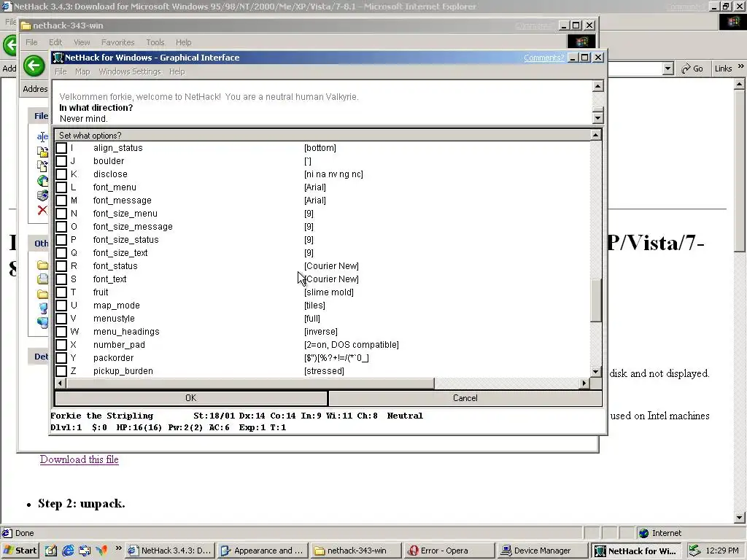747x560 pixels.
Task: Click the Internet zone globe in status bar
Action: click(x=643, y=533)
